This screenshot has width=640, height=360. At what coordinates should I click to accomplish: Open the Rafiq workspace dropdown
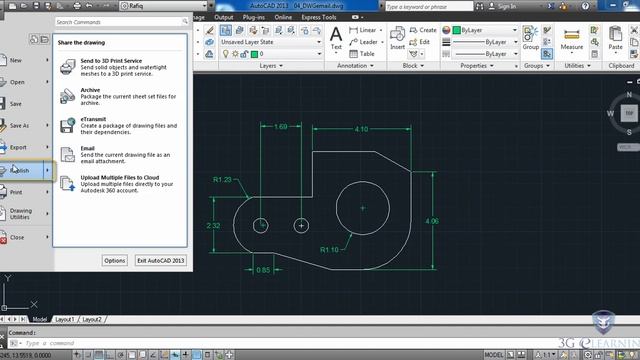pos(164,6)
